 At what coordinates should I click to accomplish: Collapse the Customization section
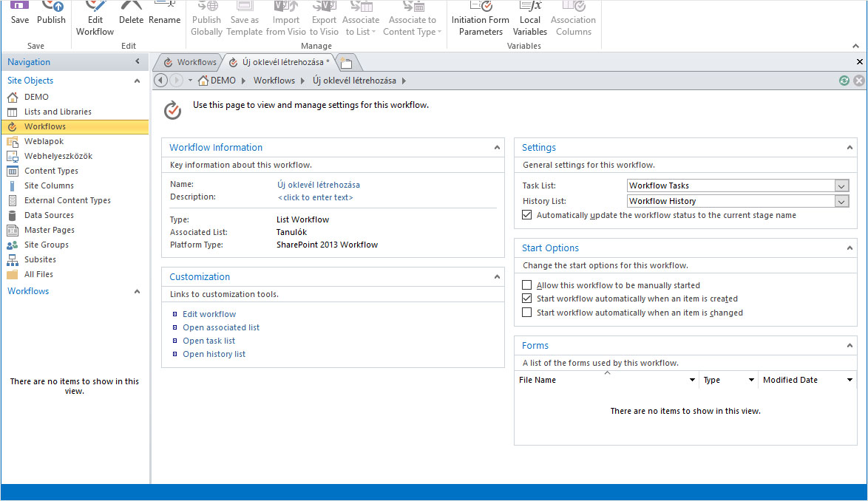point(497,277)
